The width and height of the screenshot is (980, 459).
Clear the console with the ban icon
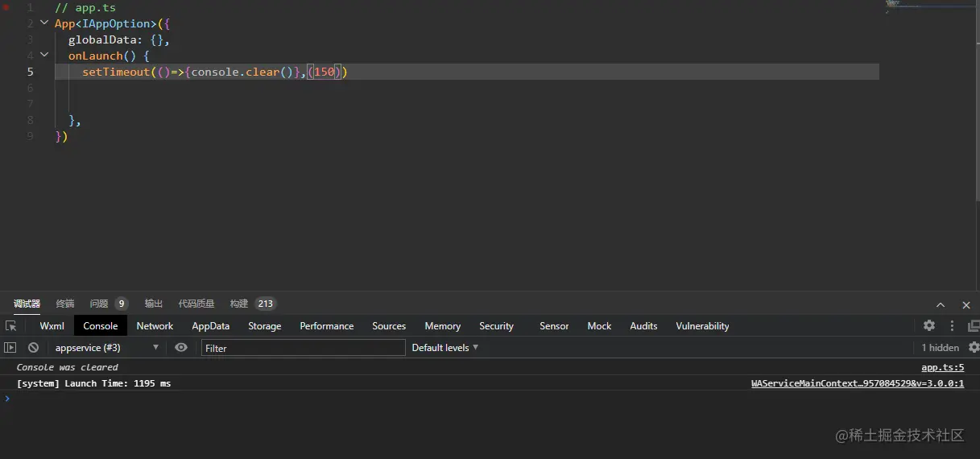(33, 348)
